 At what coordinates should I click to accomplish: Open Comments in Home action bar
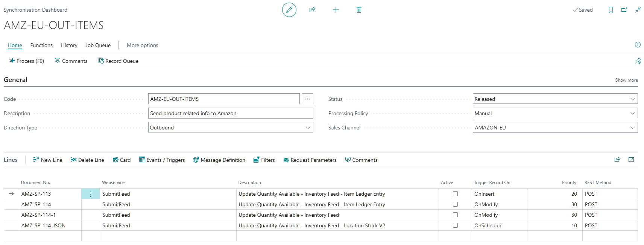click(x=71, y=61)
